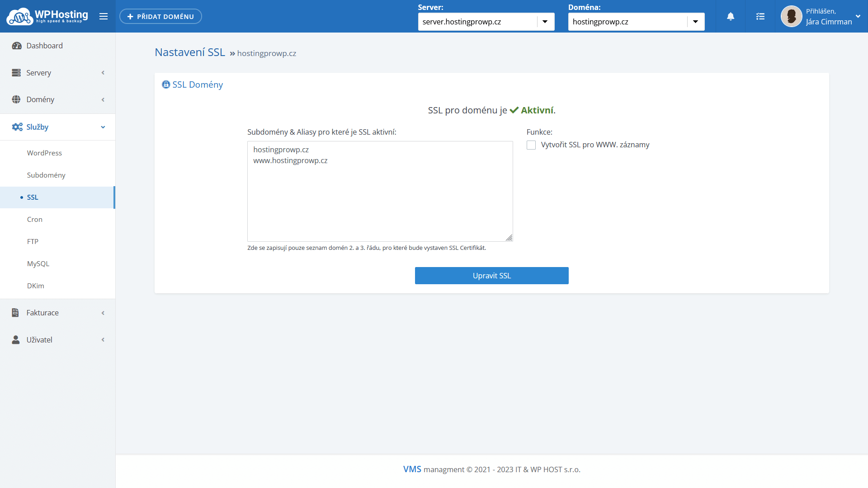Go to the Subdomény menu item
Image resolution: width=868 pixels, height=488 pixels.
coord(46,175)
